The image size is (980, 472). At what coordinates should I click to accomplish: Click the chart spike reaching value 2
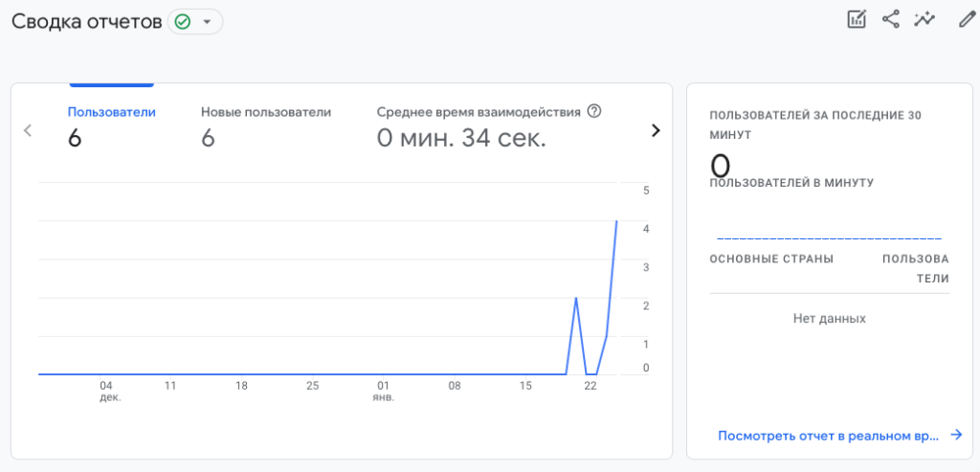[576, 299]
